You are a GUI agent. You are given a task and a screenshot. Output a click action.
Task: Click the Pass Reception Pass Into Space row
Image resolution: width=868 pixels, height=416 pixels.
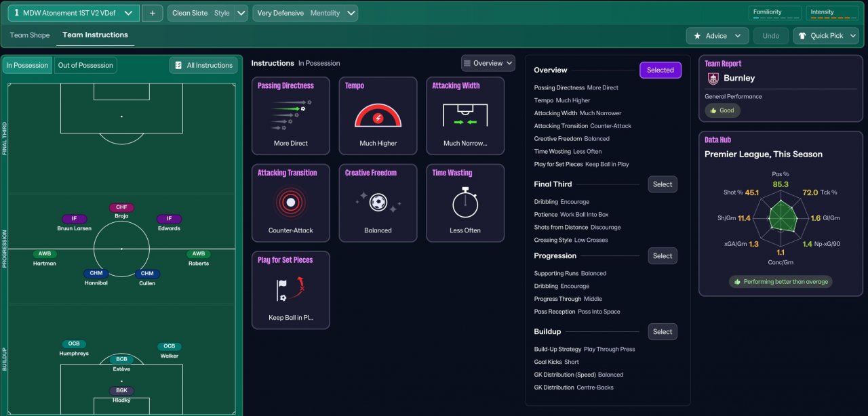(577, 312)
